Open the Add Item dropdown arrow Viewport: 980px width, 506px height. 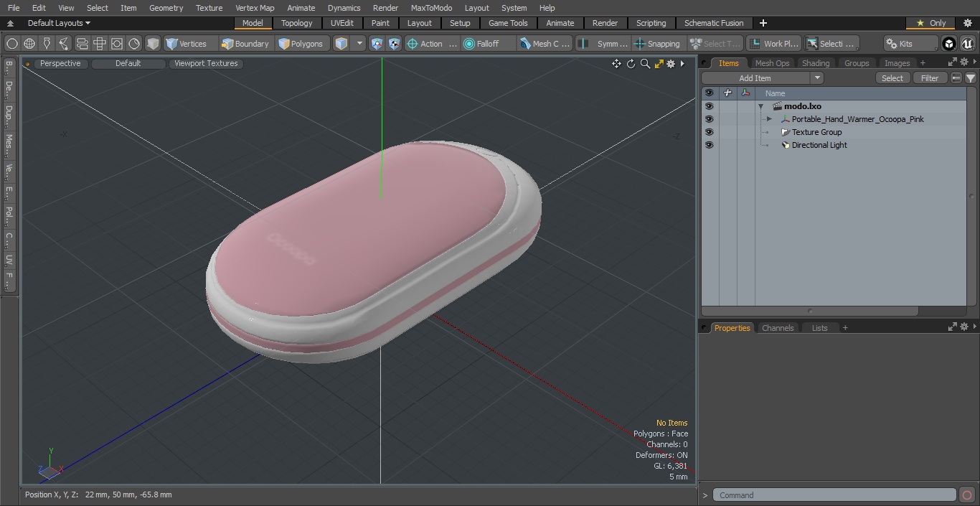tap(817, 78)
